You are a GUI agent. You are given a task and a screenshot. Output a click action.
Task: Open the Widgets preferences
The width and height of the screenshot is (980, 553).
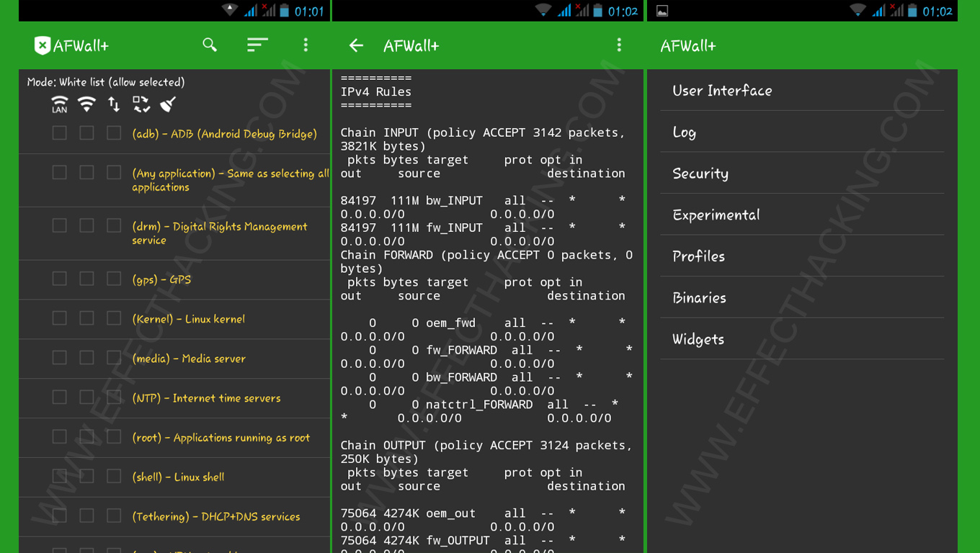802,338
